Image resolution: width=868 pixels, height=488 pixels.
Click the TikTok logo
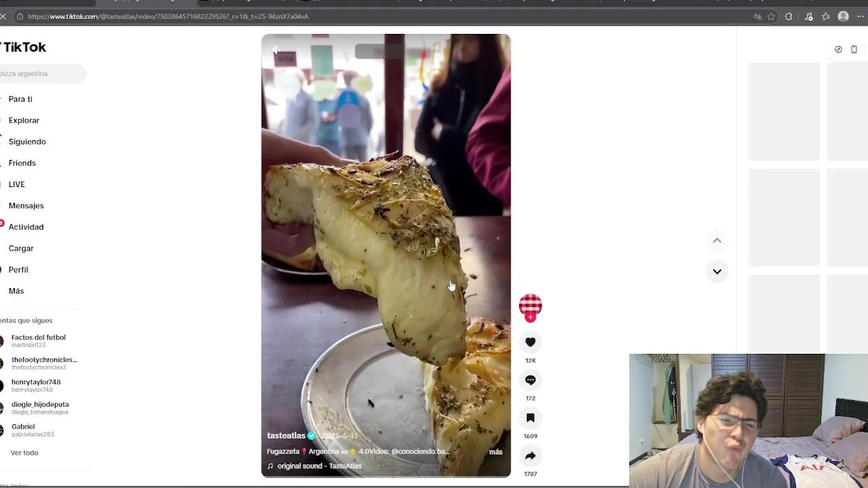(x=24, y=47)
